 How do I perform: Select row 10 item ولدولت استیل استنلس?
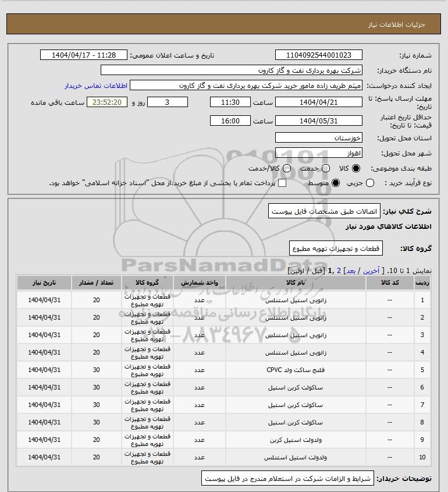coord(296,458)
